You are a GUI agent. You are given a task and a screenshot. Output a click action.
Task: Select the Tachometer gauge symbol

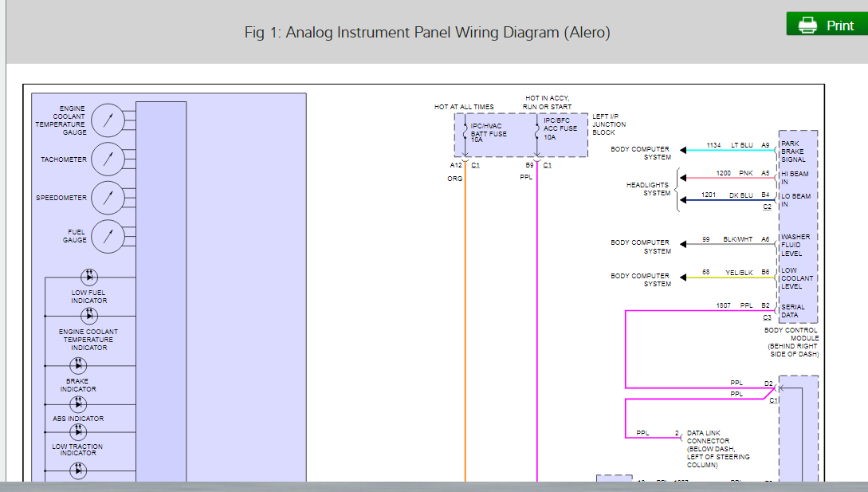tap(108, 159)
